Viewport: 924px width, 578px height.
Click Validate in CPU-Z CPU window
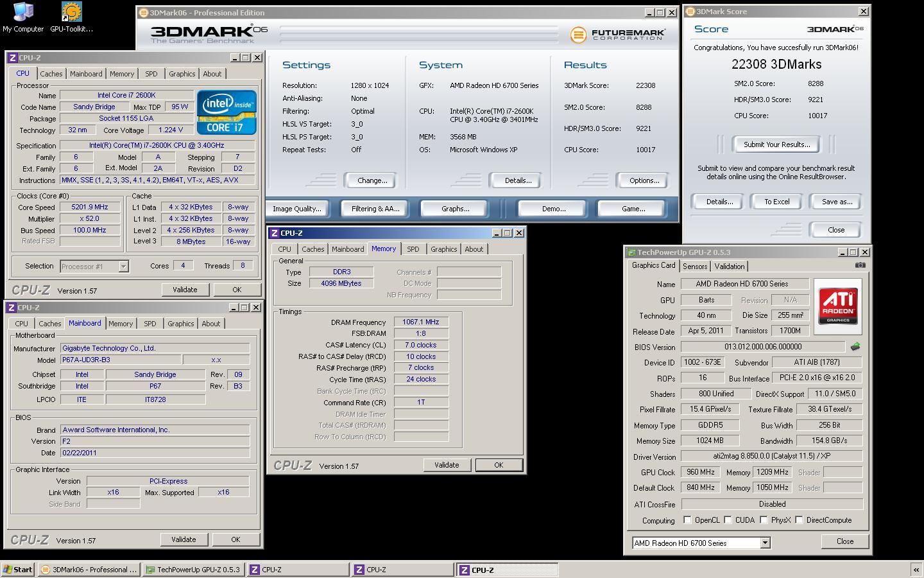tap(185, 290)
